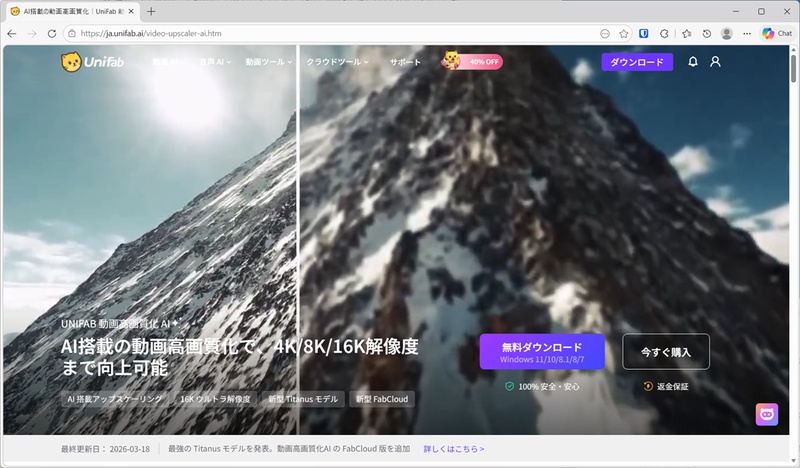Open the browser profile avatar
Image resolution: width=800 pixels, height=468 pixels.
point(727,34)
